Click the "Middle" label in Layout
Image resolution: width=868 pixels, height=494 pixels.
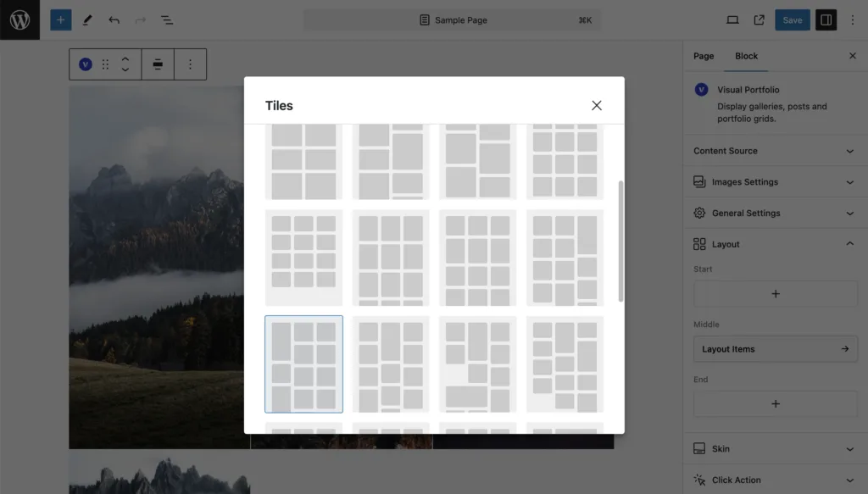click(x=706, y=325)
